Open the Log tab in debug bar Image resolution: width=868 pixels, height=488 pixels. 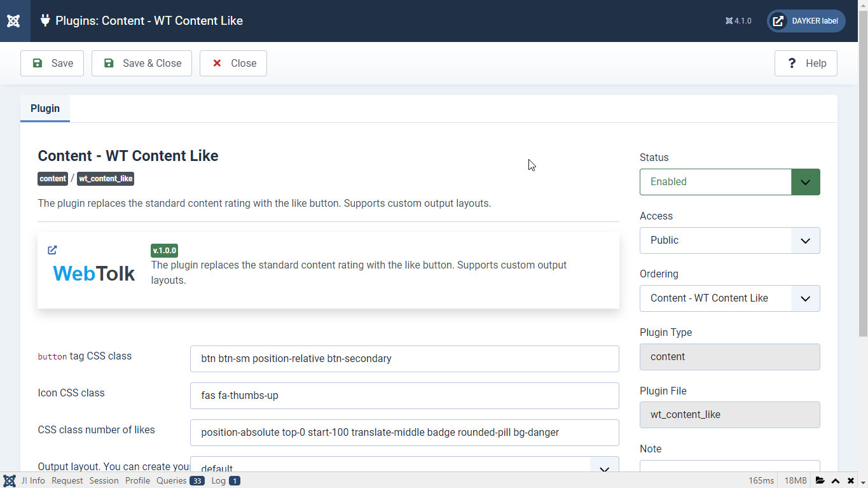point(225,480)
